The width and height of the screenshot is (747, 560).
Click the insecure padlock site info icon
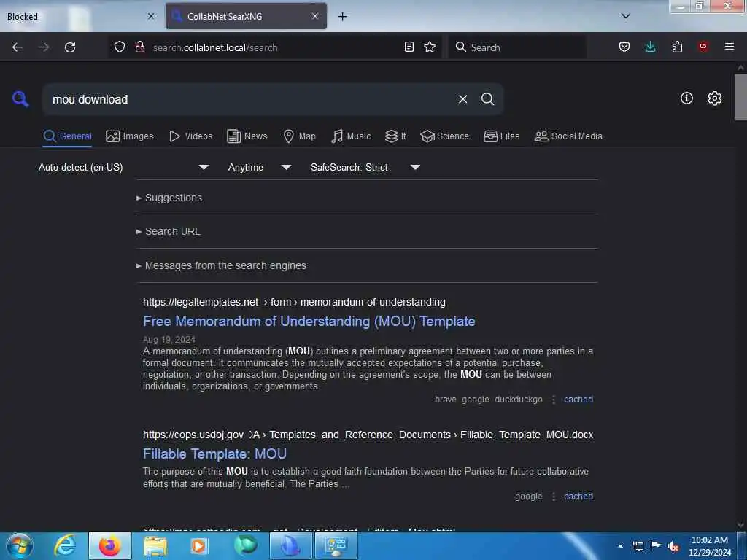tap(139, 47)
